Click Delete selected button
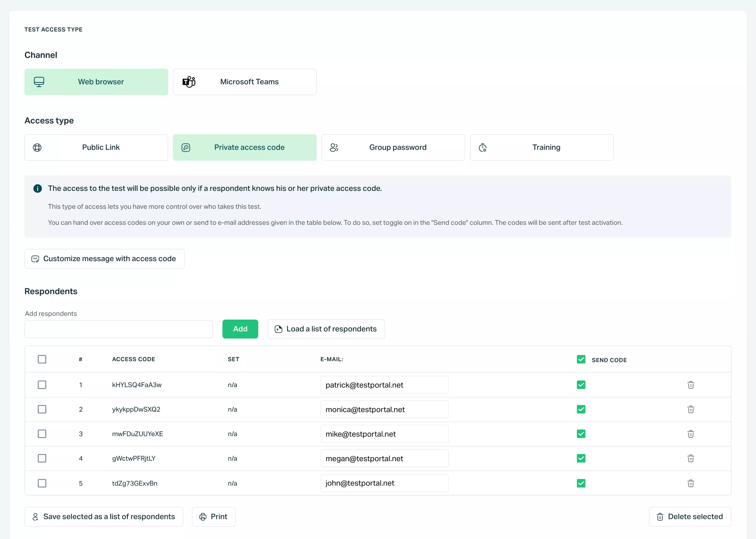This screenshot has width=756, height=539. coord(690,516)
